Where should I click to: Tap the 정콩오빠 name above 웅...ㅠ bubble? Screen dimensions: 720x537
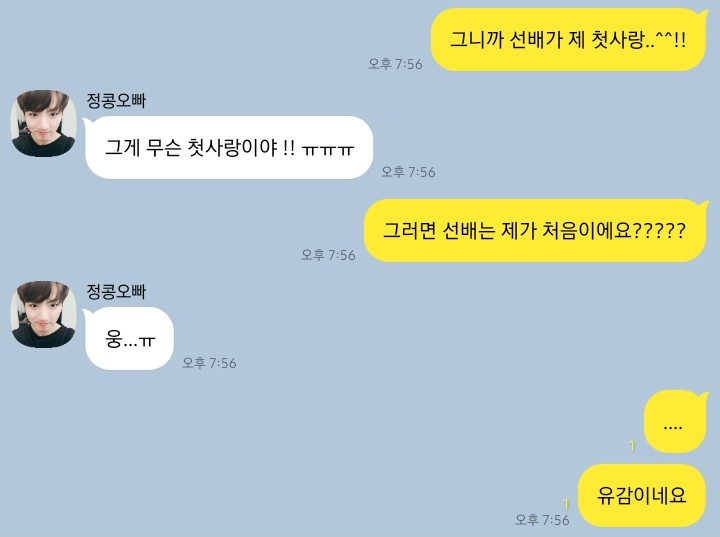116,292
